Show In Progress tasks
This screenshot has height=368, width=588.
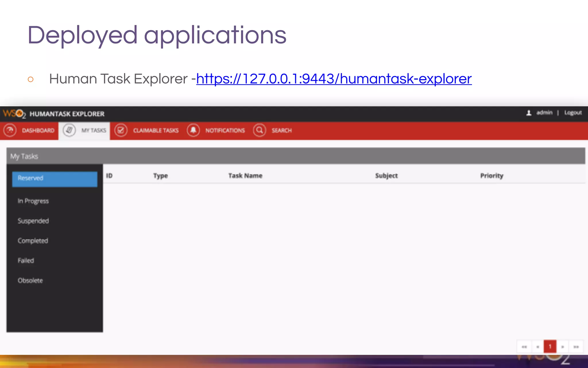coord(33,201)
